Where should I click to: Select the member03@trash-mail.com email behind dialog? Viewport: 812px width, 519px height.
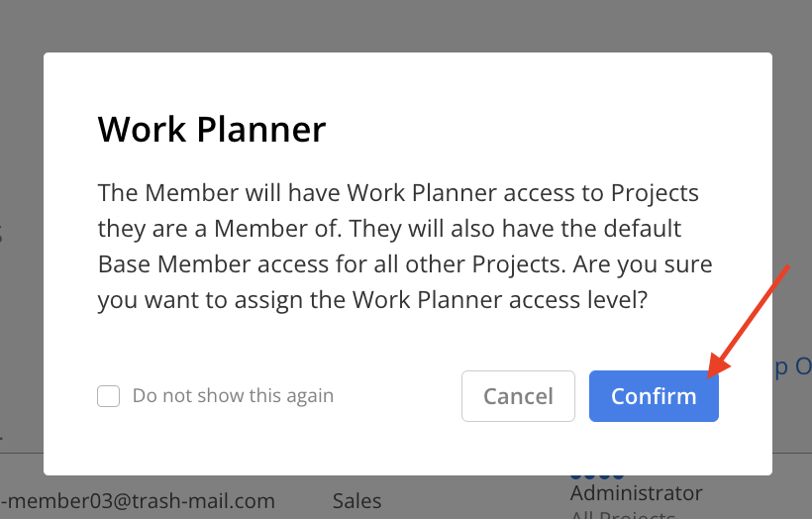click(x=138, y=501)
